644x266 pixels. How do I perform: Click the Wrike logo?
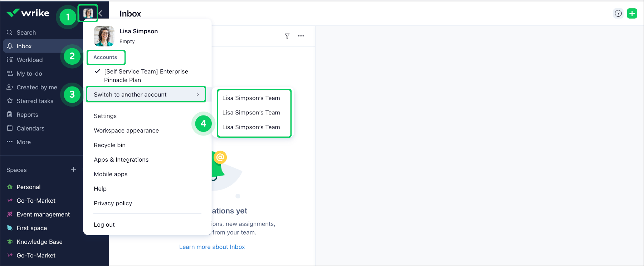(x=28, y=13)
